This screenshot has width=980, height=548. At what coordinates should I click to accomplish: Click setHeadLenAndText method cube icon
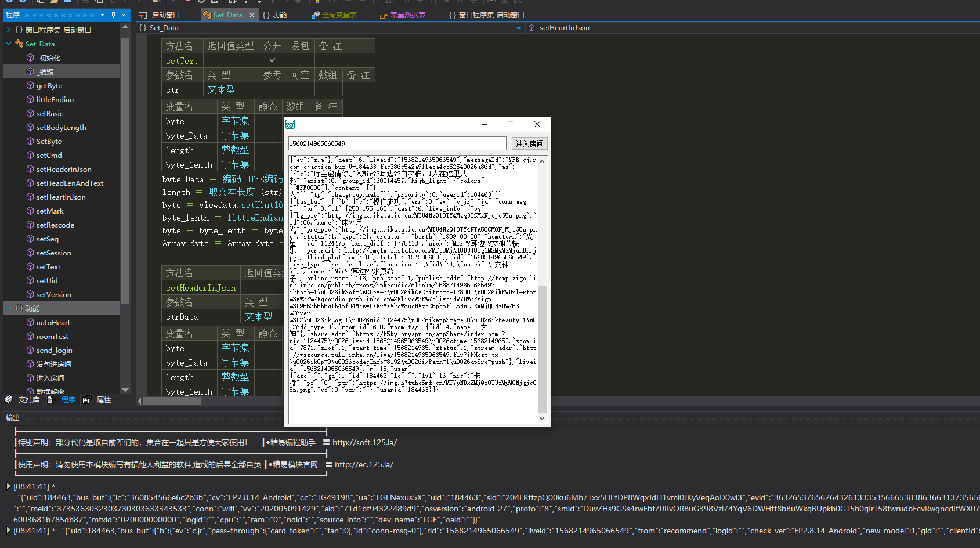click(x=30, y=183)
